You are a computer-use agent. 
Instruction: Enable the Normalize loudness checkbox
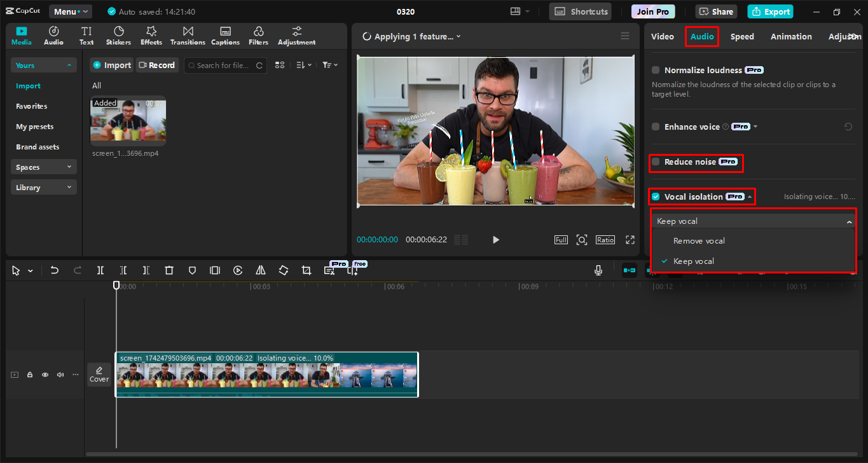655,70
